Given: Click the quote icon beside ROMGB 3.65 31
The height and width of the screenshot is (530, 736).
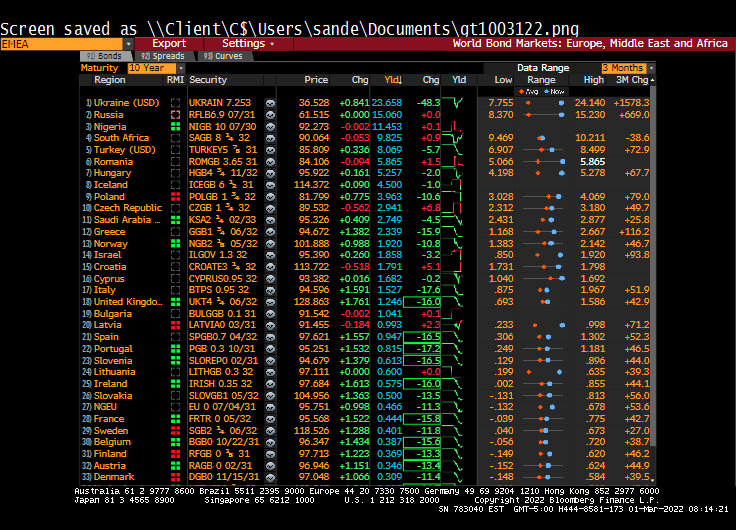Looking at the screenshot, I should pyautogui.click(x=270, y=162).
